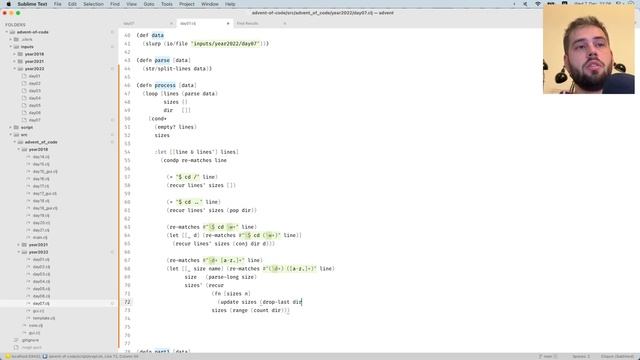The height and width of the screenshot is (360, 640).
Task: Open the Apple menu
Action: pyautogui.click(x=8, y=4)
